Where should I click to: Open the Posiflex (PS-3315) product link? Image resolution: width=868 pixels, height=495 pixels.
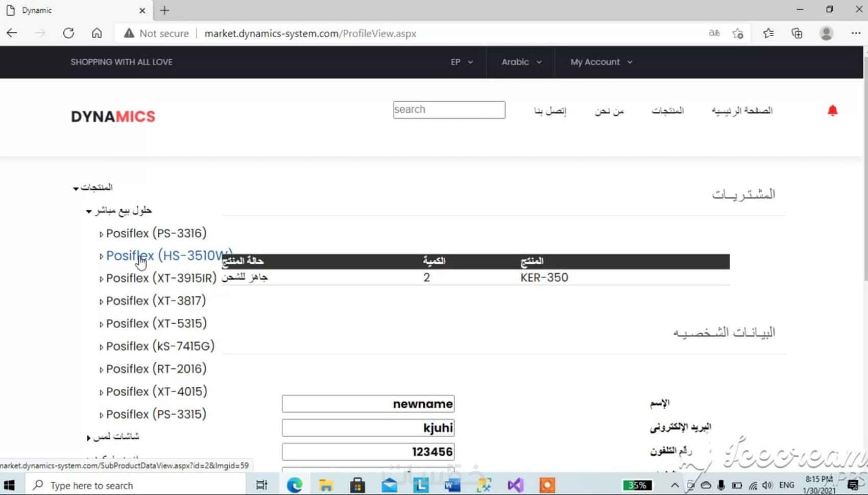[x=156, y=414]
